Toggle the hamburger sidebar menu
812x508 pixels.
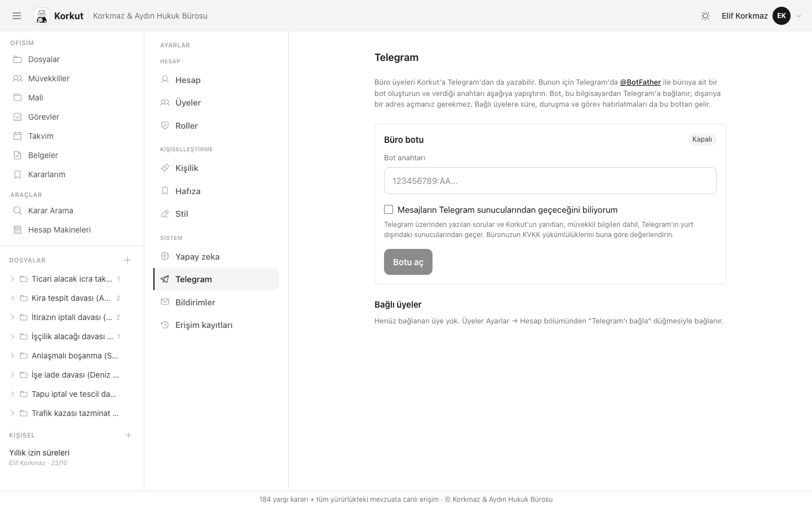pyautogui.click(x=17, y=16)
